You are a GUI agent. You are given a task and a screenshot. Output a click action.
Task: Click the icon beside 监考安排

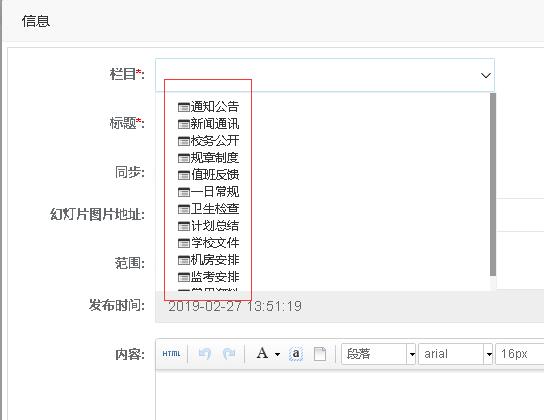[184, 277]
